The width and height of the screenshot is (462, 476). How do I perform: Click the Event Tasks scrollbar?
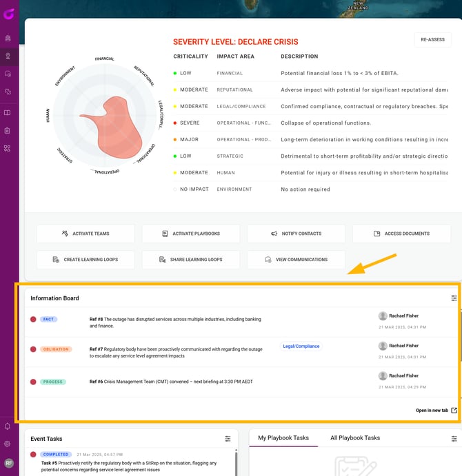tap(236, 462)
